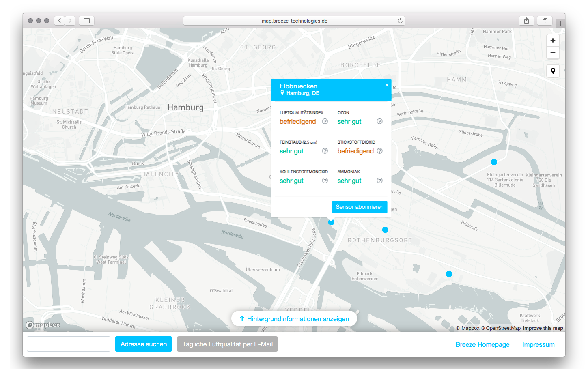Image resolution: width=588 pixels, height=389 pixels.
Task: Click Adresse suchen button
Action: click(144, 344)
